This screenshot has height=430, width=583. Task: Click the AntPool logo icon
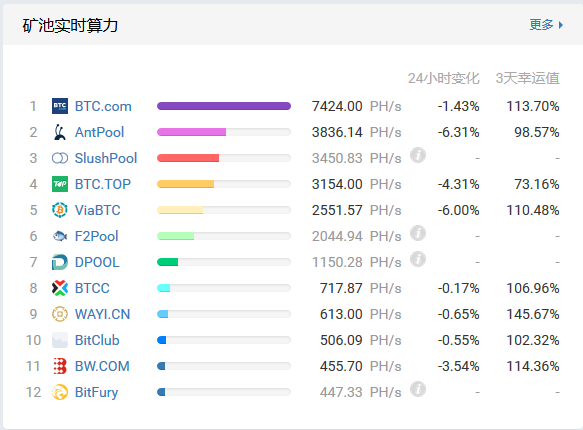coord(60,132)
